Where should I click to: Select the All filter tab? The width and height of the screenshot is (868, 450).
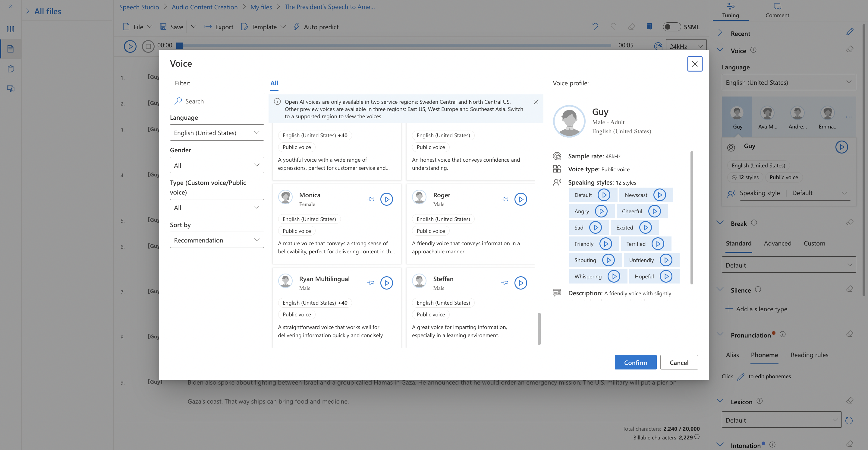[x=274, y=83]
